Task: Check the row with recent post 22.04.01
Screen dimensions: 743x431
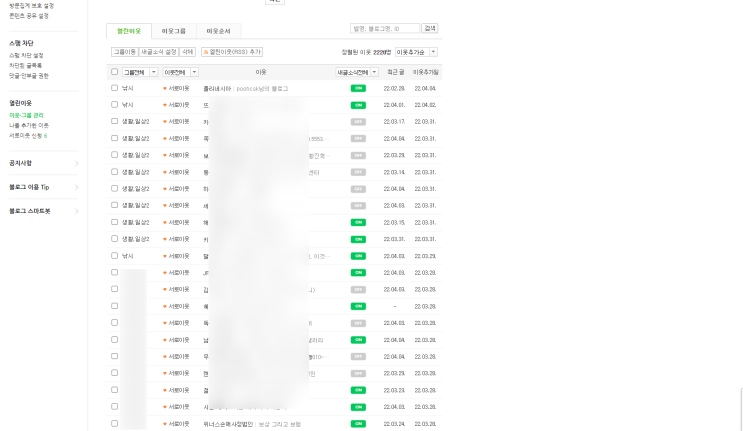Action: [x=114, y=105]
